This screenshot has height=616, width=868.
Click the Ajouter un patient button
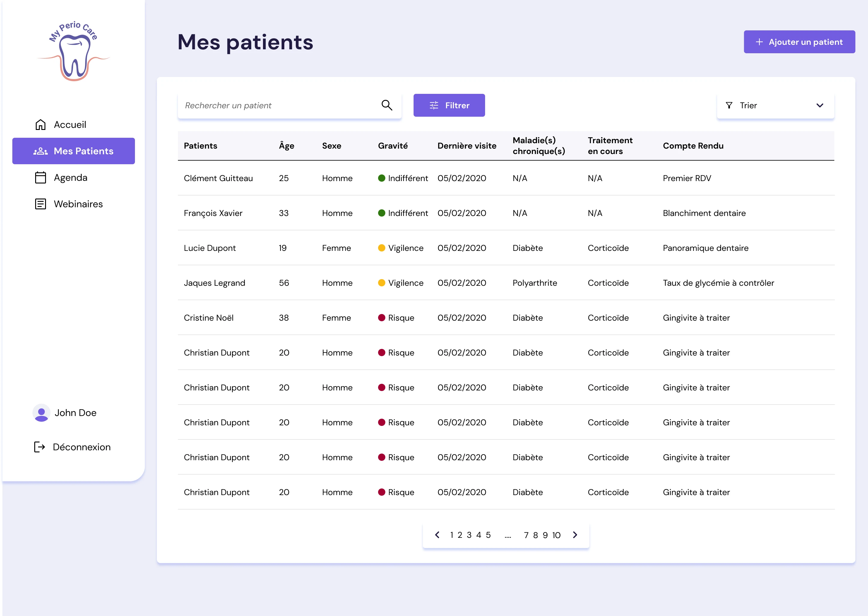(799, 42)
